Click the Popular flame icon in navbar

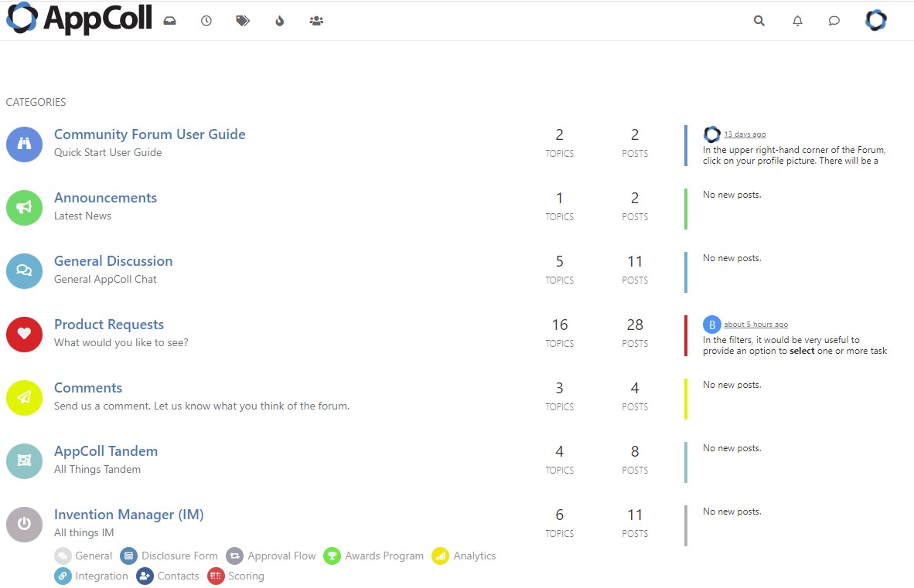[279, 21]
